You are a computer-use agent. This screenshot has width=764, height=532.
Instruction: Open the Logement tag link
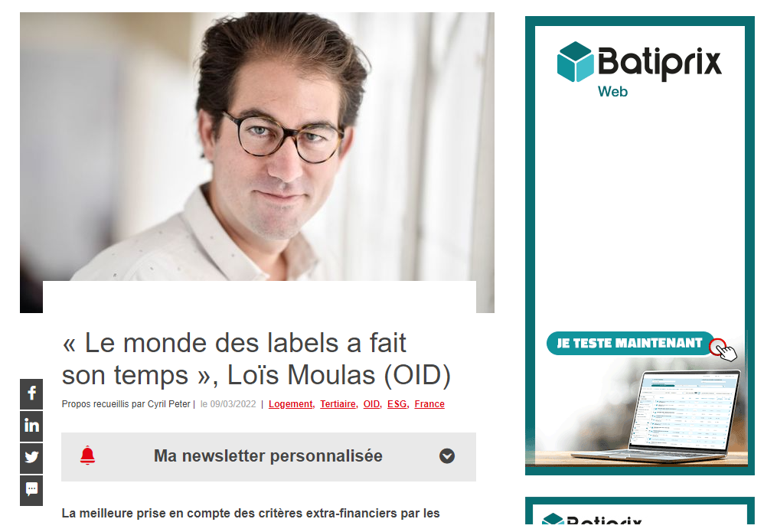291,404
